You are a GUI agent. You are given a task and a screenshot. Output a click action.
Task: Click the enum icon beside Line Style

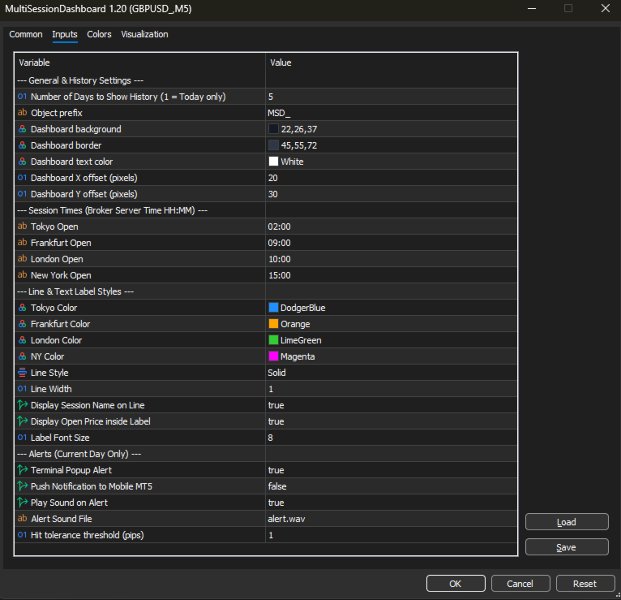coord(22,372)
